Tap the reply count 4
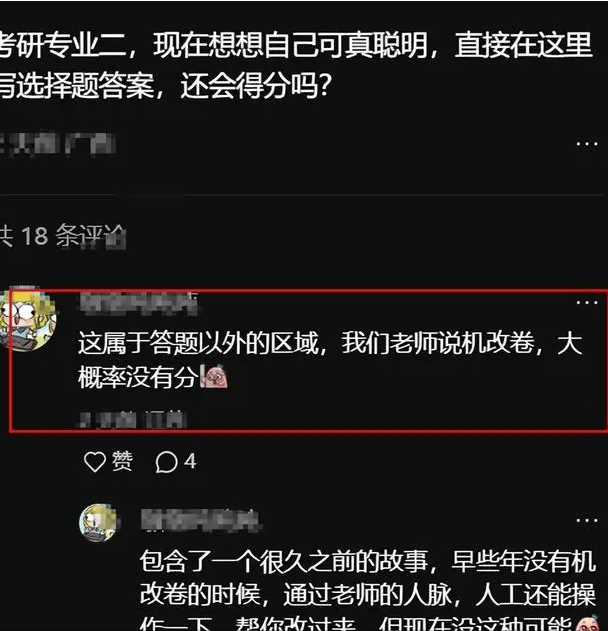The height and width of the screenshot is (631, 608). pos(190,461)
